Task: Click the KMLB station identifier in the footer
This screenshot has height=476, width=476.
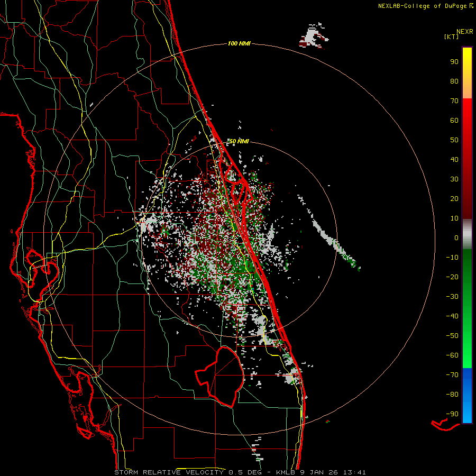Action: [286, 472]
